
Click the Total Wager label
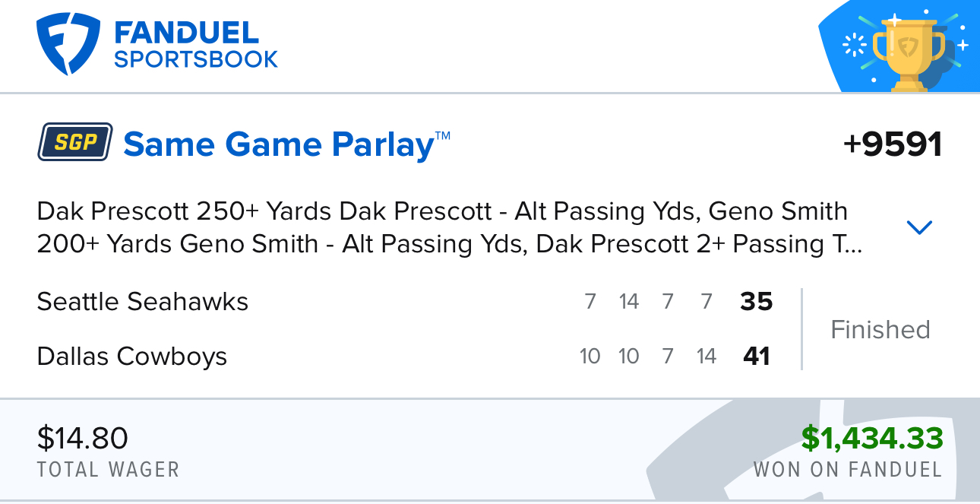109,469
